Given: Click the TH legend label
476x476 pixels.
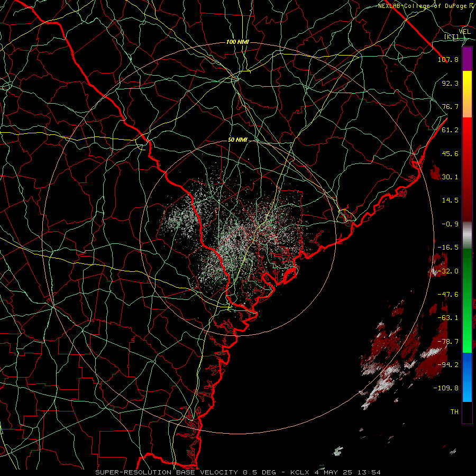Looking at the screenshot, I should [x=454, y=412].
